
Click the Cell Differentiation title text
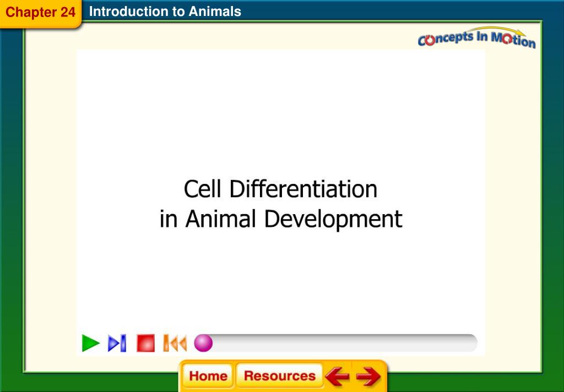(280, 189)
